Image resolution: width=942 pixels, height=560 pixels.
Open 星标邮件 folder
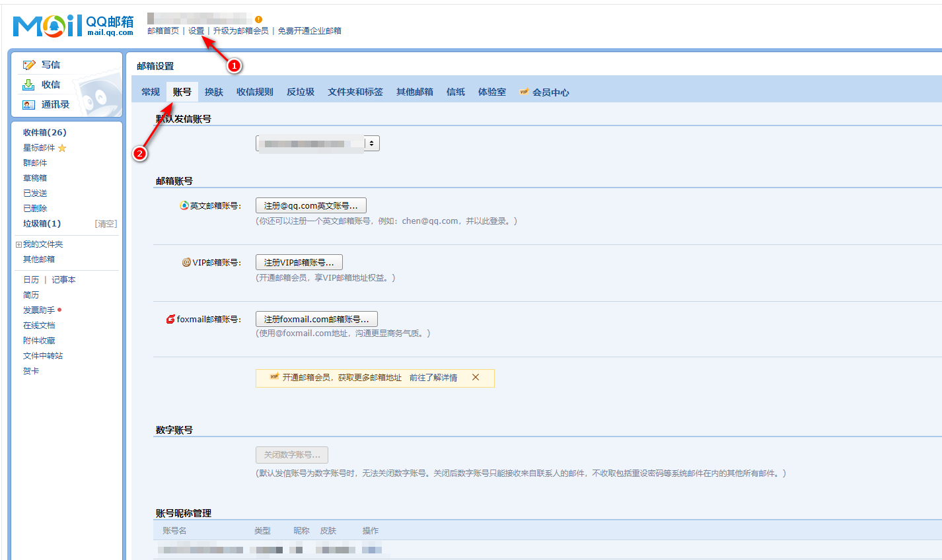[x=39, y=148]
